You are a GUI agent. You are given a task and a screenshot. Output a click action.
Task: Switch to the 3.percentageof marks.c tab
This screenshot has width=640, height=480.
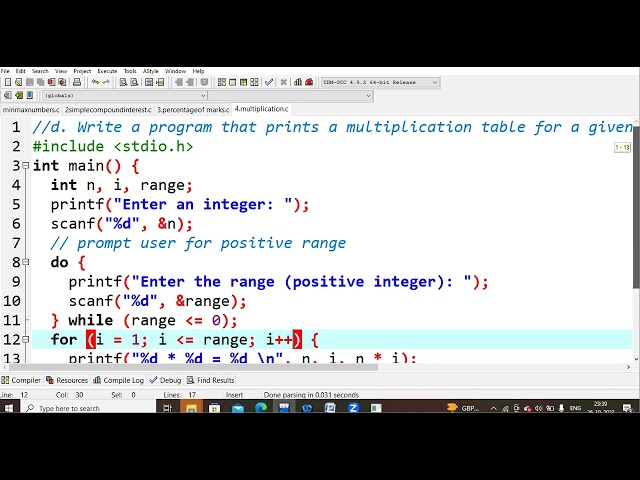[193, 110]
